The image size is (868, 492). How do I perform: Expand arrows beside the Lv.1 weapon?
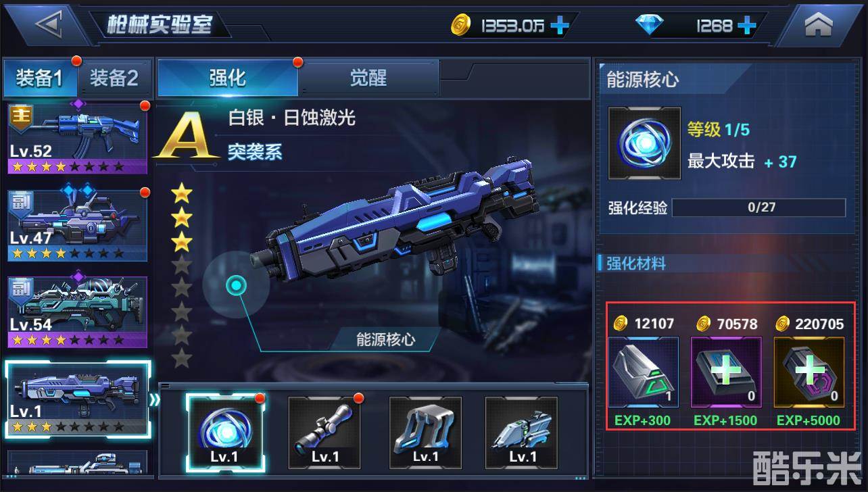click(155, 399)
